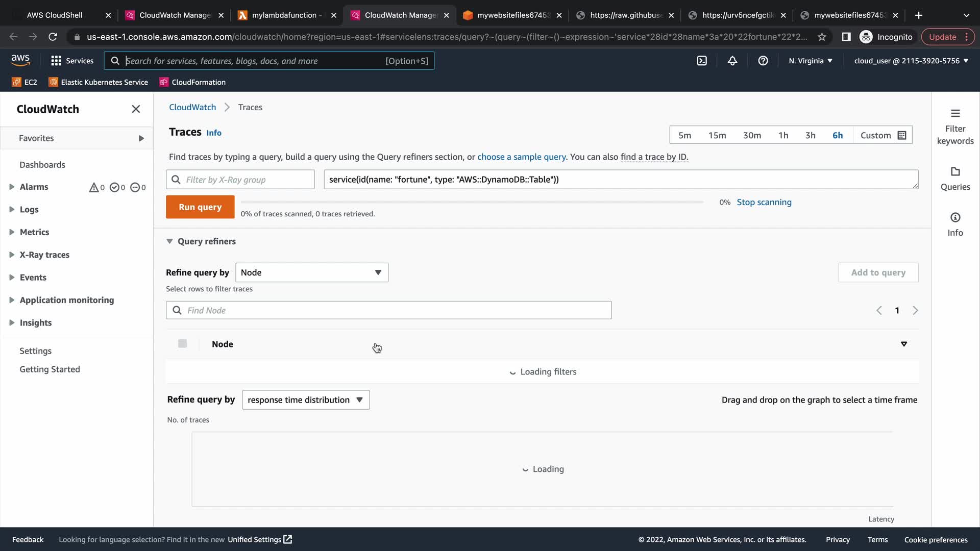Select the 15m time range

(x=717, y=135)
